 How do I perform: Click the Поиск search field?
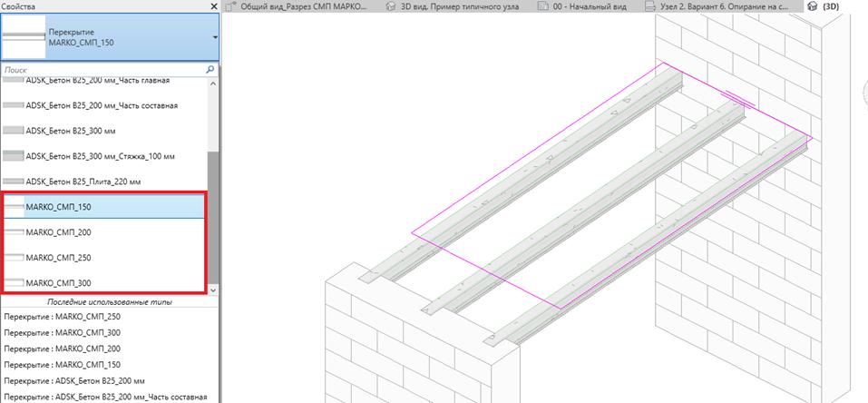click(104, 70)
